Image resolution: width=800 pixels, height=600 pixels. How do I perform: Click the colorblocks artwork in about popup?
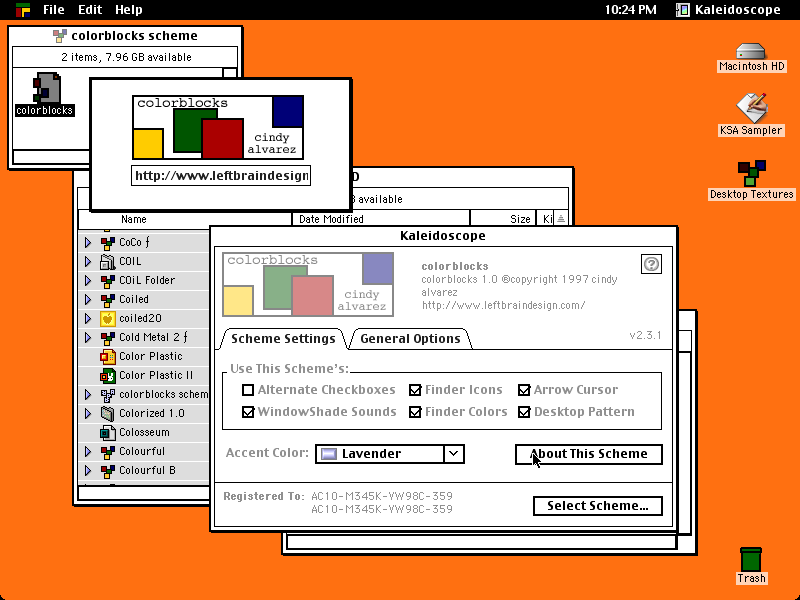coord(218,127)
